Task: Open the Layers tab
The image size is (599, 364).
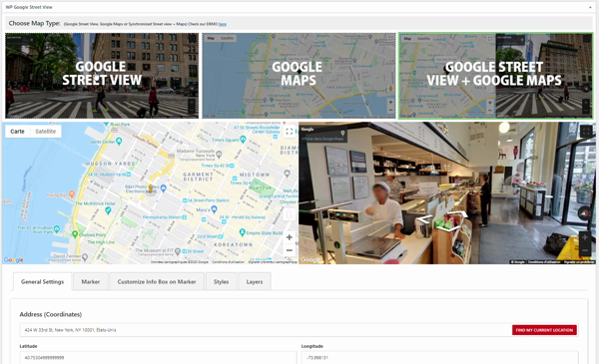Action: (255, 281)
